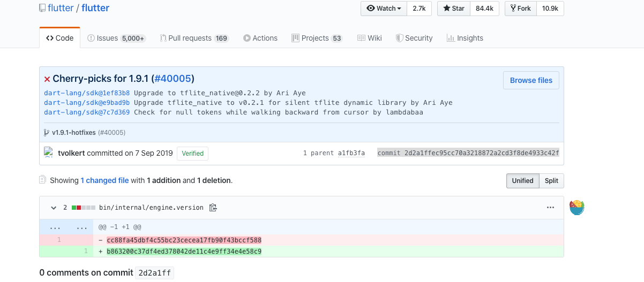Open dart-lang/sdk@1ef83b8 commit link
Viewport: 644px width, 282px height.
(x=87, y=93)
